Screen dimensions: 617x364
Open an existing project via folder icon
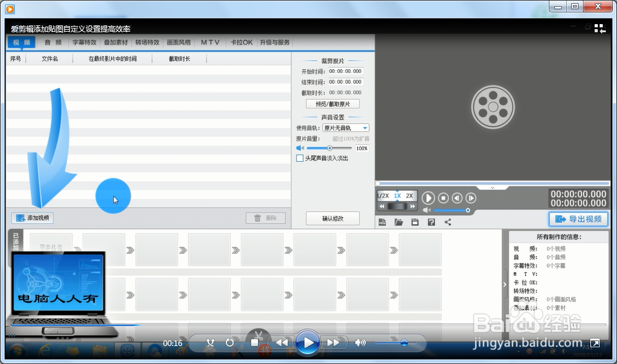pos(399,223)
